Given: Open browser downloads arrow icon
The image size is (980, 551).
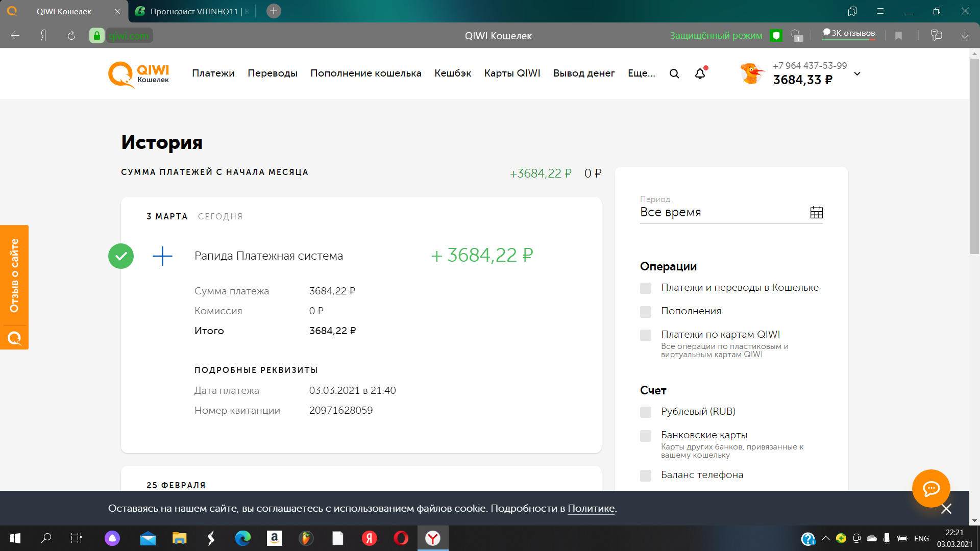Looking at the screenshot, I should point(965,36).
